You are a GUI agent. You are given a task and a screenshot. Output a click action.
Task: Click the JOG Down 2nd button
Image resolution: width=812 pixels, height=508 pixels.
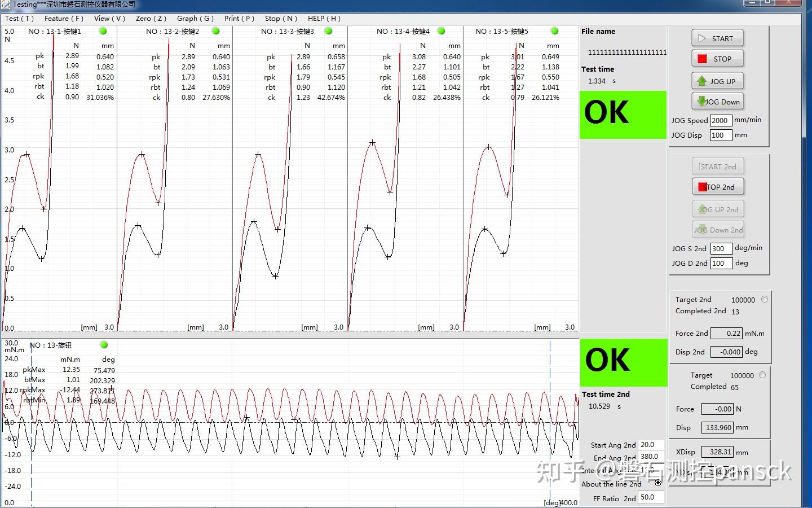point(718,230)
